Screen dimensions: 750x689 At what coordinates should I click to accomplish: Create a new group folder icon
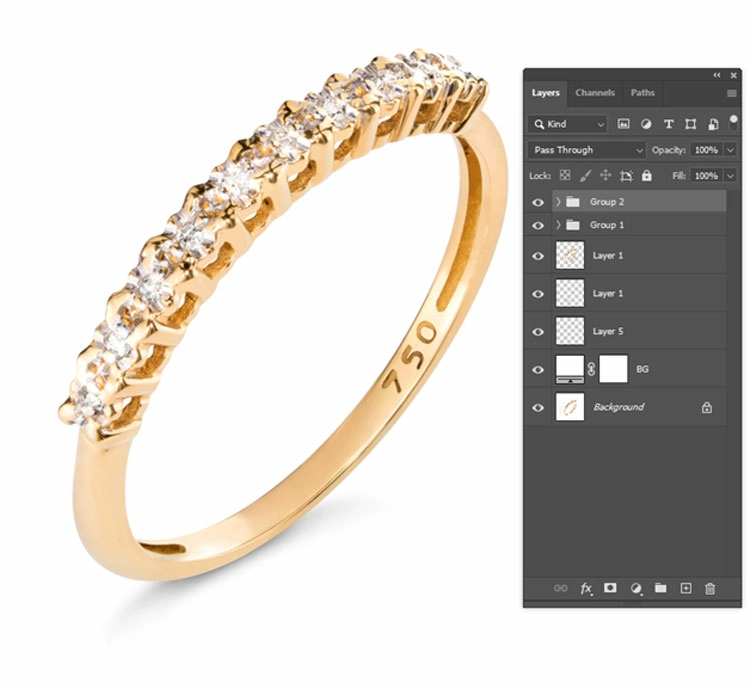661,588
